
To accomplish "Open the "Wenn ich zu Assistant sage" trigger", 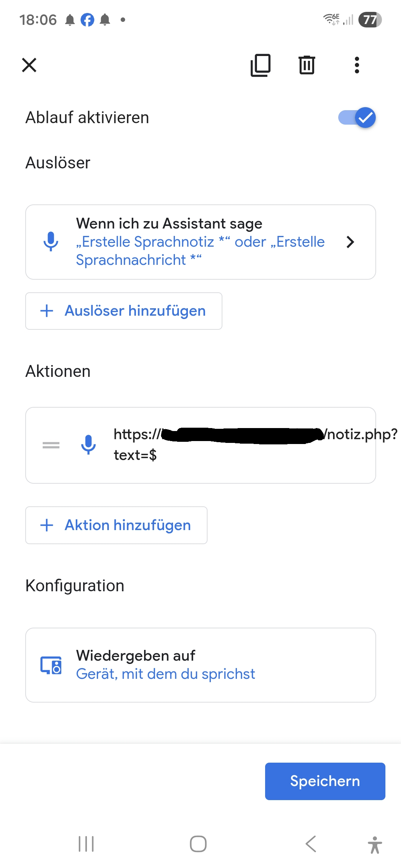I will click(200, 242).
